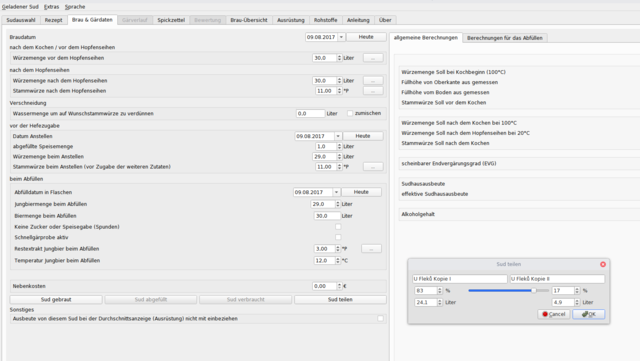The height and width of the screenshot is (361, 640).
Task: Click ellipsis button for Würzemenge nach dem Hopfenseihen
Action: [373, 80]
